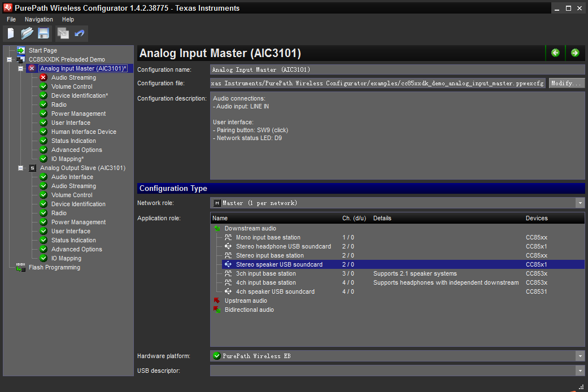Click green check of PurePath Wireless EB
The width and height of the screenshot is (588, 392).
[217, 356]
